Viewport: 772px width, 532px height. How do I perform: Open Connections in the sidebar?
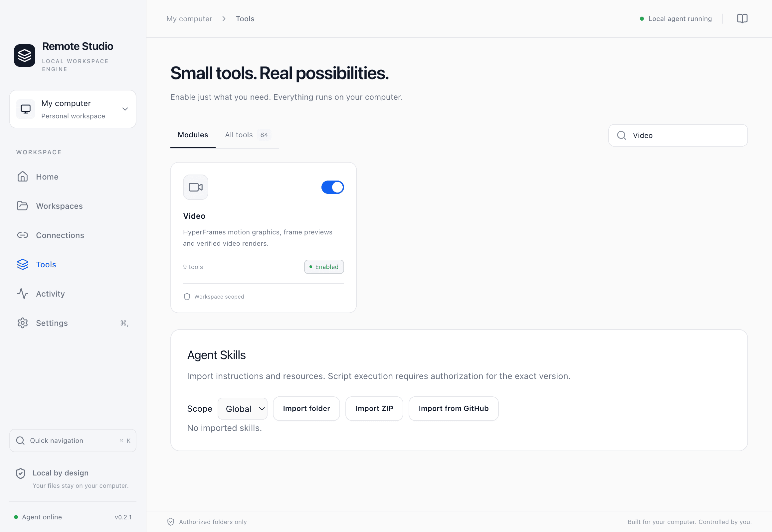pos(73,235)
